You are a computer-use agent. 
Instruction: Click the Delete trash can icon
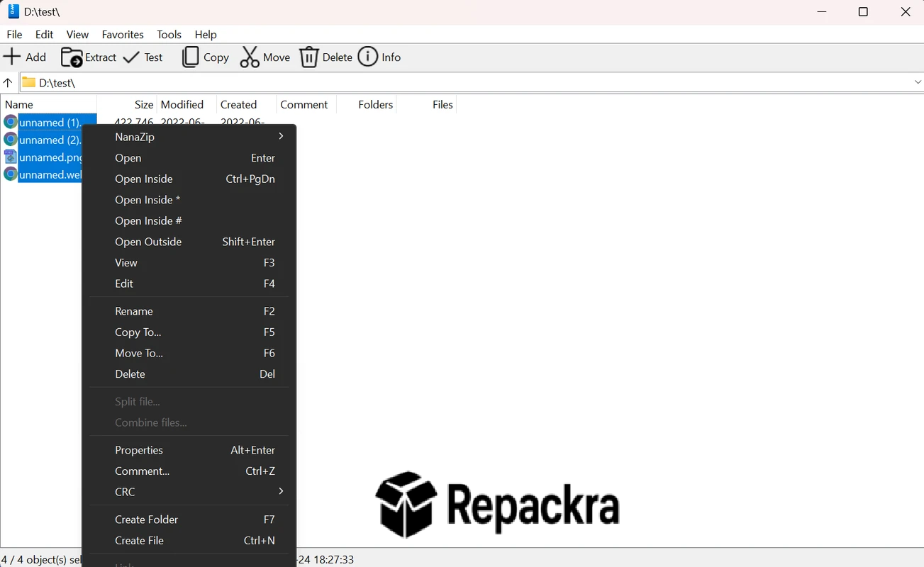(309, 57)
